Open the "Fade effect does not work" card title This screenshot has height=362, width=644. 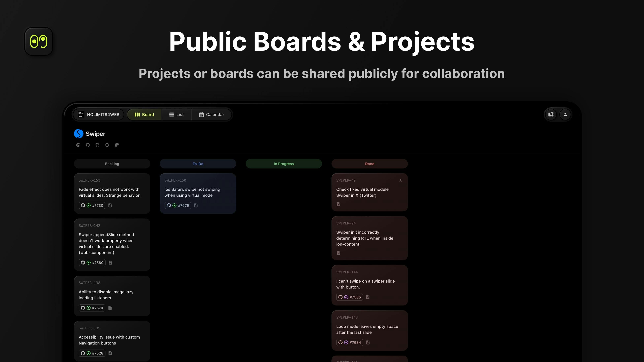(109, 192)
